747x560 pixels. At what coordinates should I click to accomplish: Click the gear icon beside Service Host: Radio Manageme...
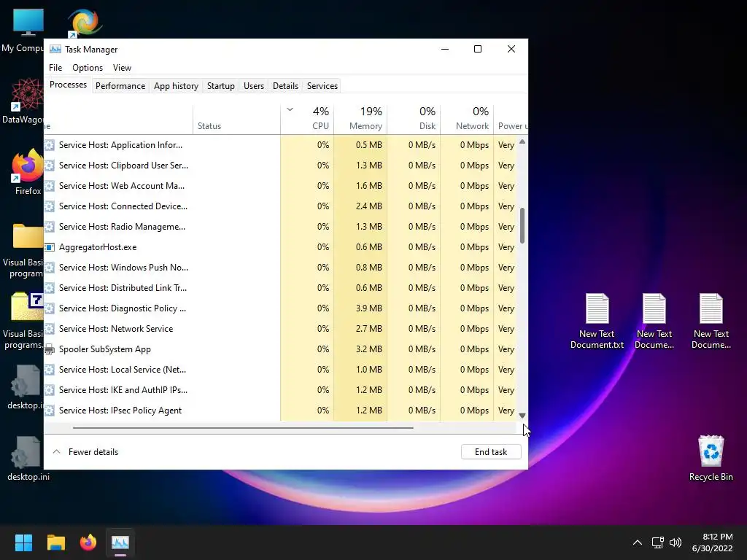(x=50, y=227)
